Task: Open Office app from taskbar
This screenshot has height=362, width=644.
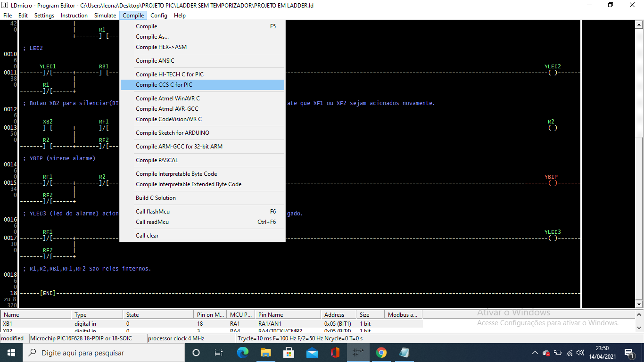Action: 335,353
